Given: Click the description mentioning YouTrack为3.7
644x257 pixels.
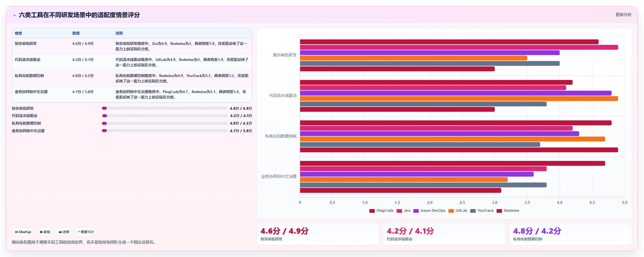Looking at the screenshot, I should coord(182,78).
